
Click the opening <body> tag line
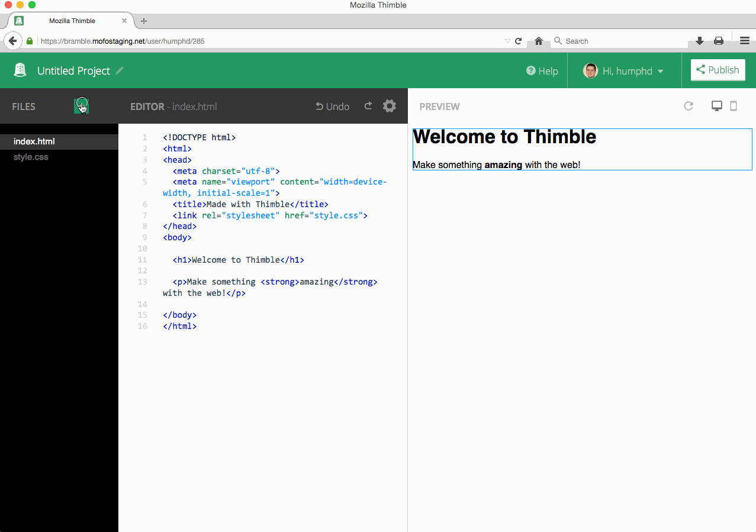[x=178, y=237]
